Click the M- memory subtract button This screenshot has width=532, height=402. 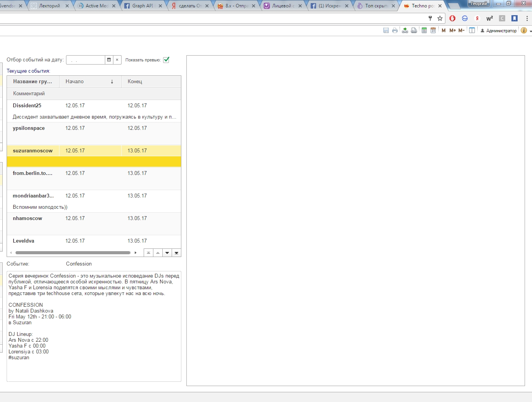(461, 30)
